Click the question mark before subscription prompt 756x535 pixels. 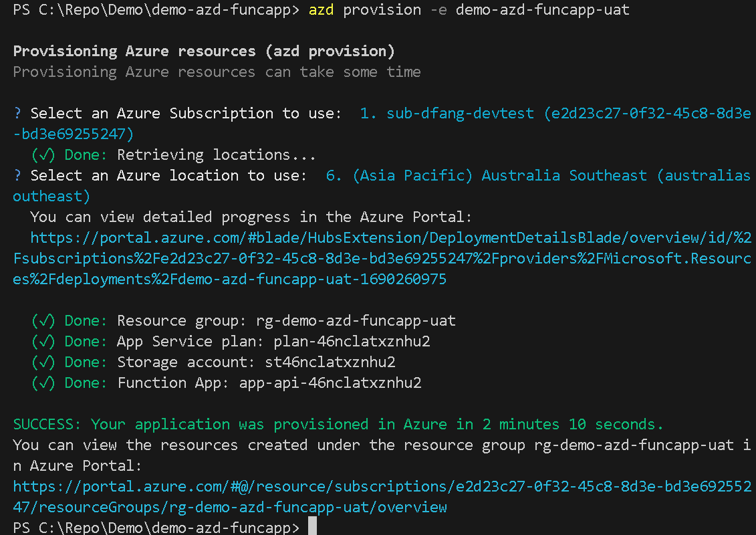[x=18, y=114]
